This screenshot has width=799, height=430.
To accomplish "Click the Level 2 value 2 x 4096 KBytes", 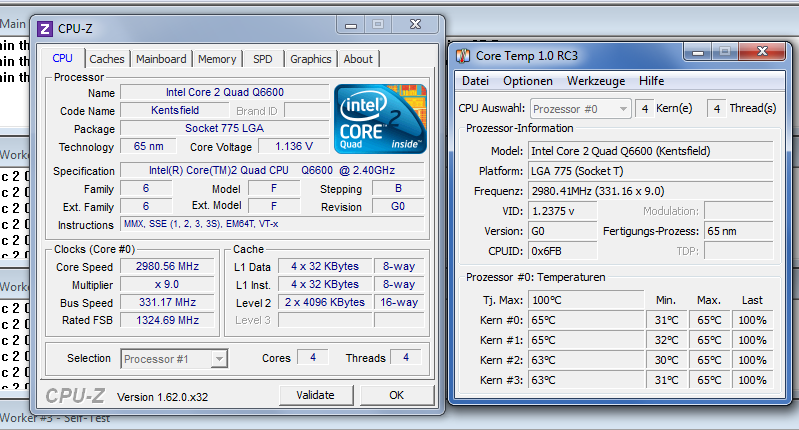I will coord(325,302).
